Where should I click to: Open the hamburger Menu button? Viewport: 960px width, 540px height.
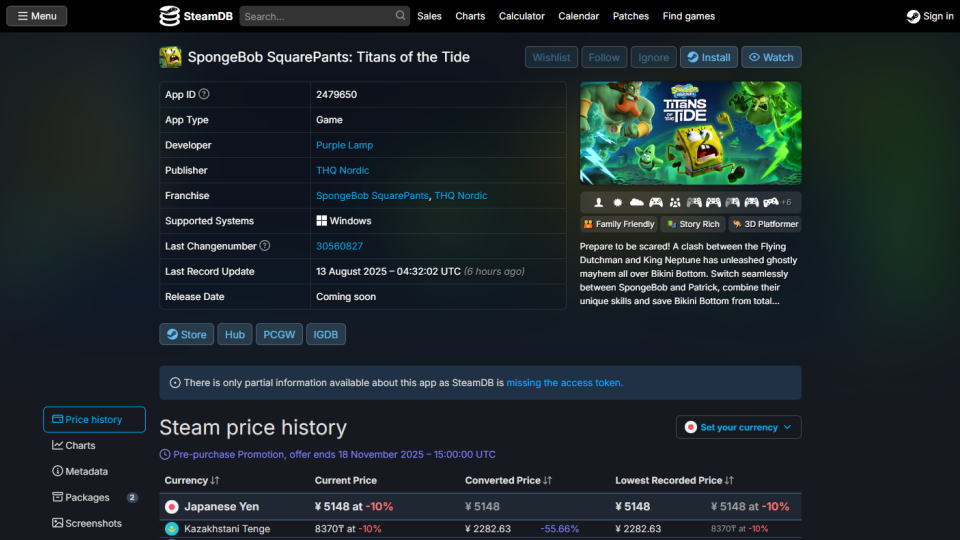37,16
